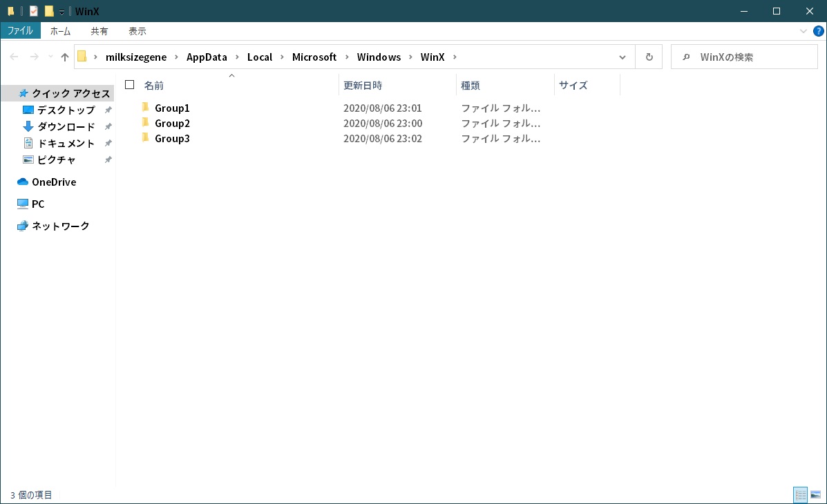This screenshot has width=827, height=504.
Task: Open the ファイル menu tab
Action: [21, 30]
